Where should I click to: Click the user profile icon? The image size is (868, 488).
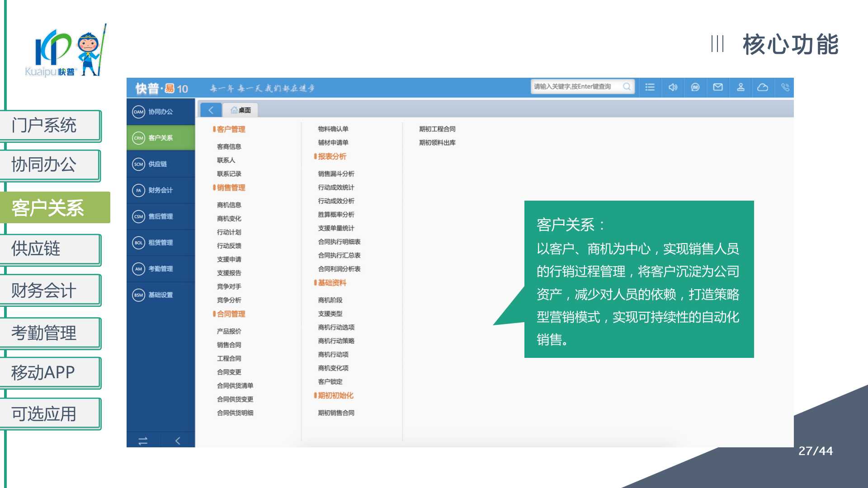click(741, 87)
